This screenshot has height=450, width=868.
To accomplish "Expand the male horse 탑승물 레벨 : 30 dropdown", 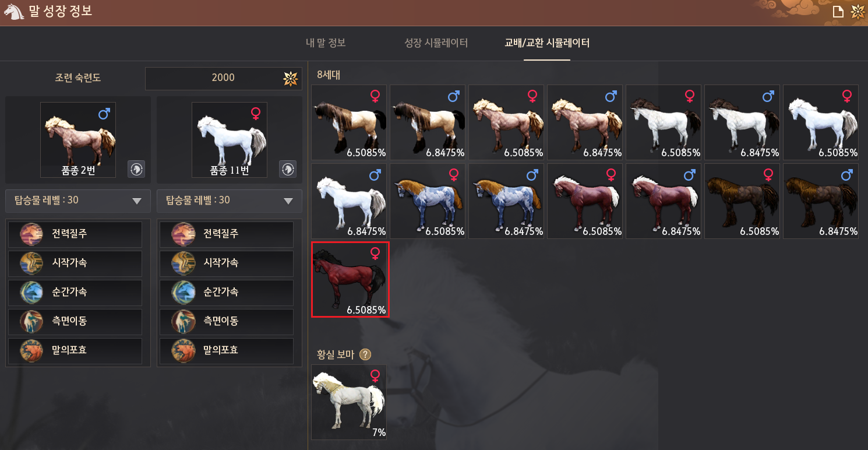I will (x=78, y=201).
